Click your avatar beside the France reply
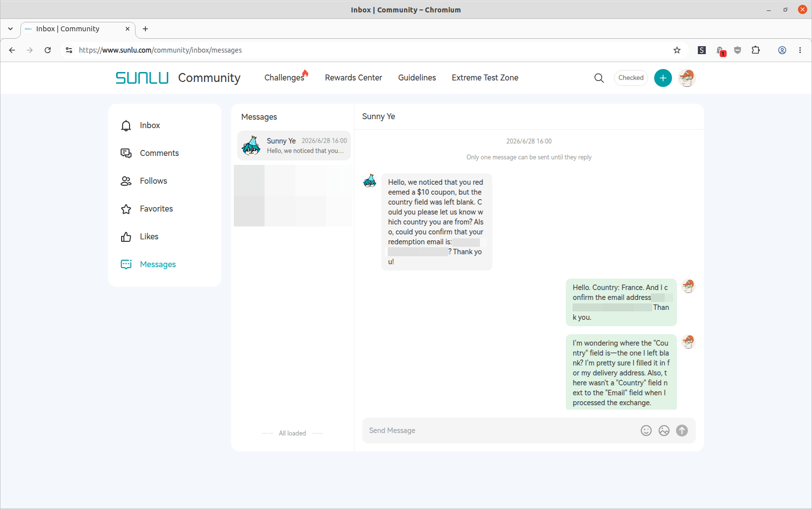Image resolution: width=812 pixels, height=509 pixels. (x=688, y=286)
